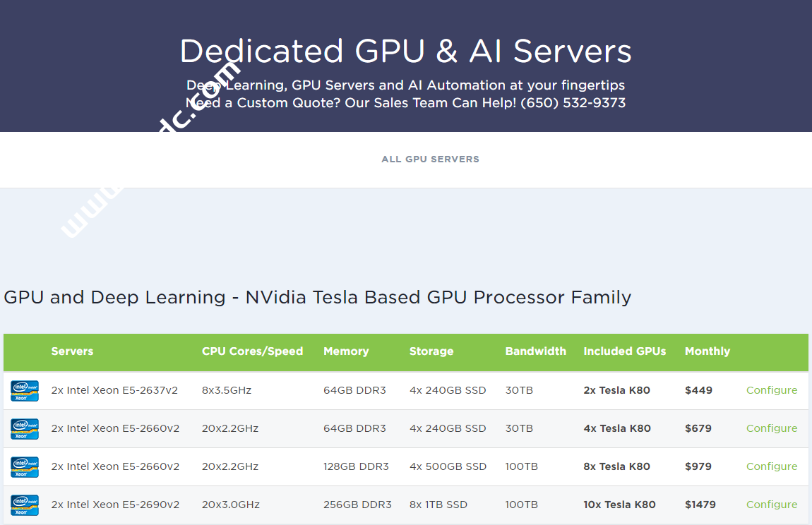This screenshot has height=525, width=812.
Task: Open the ALL GPU SERVERS tab
Action: pos(430,159)
